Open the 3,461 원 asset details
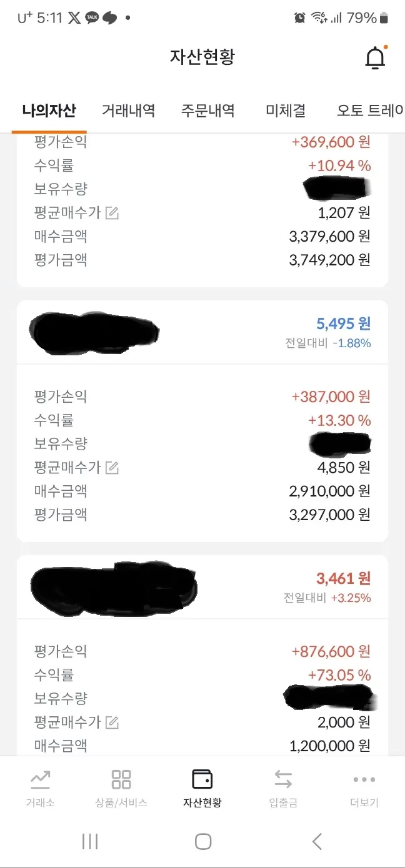 coord(202,587)
